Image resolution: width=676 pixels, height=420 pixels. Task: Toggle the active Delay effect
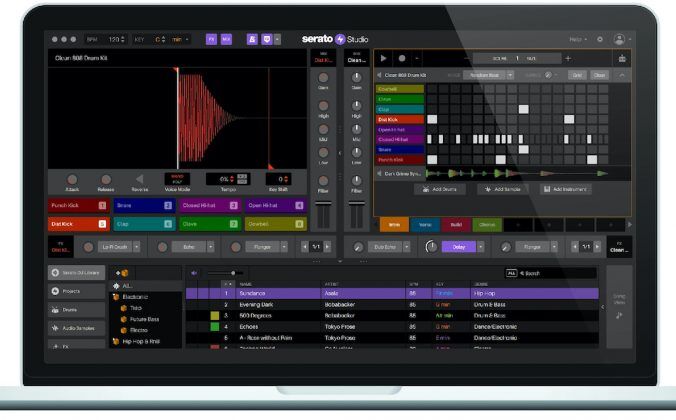459,247
